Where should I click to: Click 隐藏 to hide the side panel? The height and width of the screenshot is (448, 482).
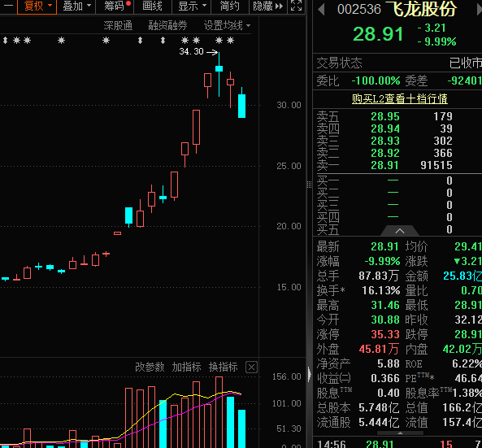267,7
